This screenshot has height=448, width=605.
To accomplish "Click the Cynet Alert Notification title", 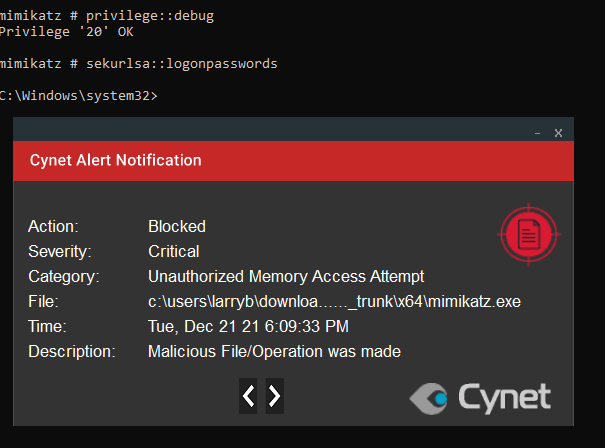I will pyautogui.click(x=116, y=161).
